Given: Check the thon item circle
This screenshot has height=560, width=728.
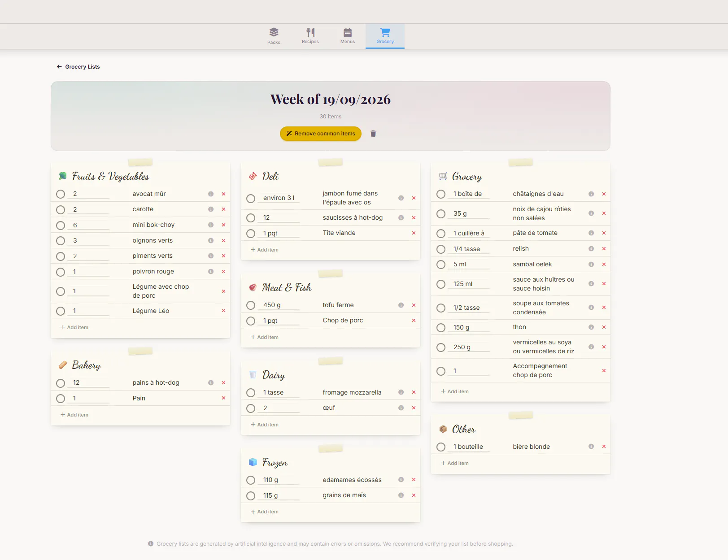Looking at the screenshot, I should coord(441,328).
